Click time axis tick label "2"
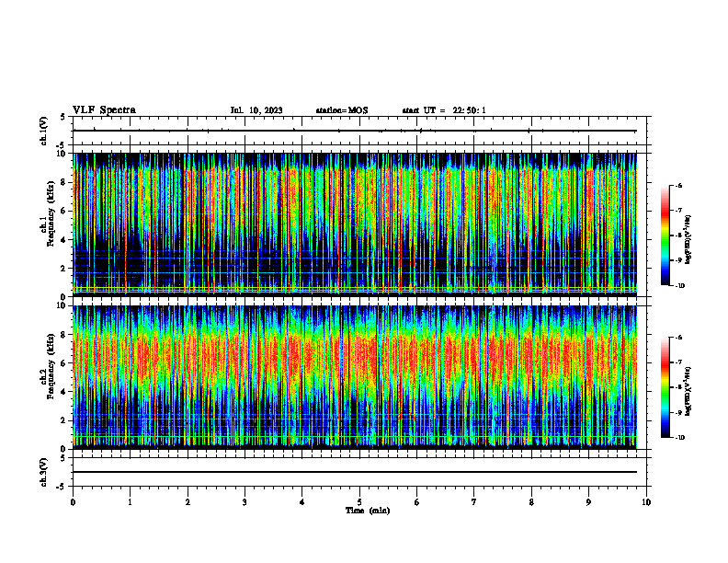The image size is (728, 563). coord(188,502)
